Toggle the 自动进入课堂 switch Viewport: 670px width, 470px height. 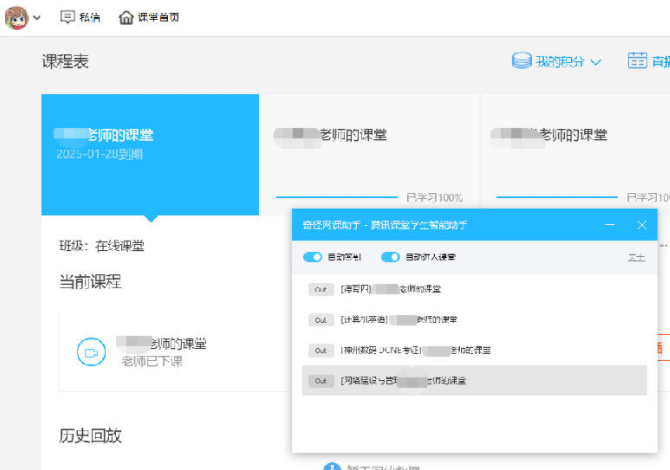390,257
